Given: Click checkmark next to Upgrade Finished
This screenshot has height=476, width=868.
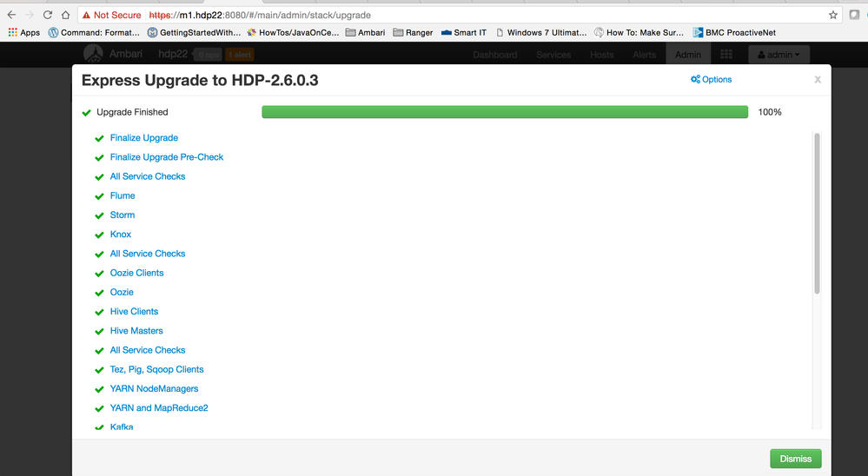Looking at the screenshot, I should pos(86,113).
